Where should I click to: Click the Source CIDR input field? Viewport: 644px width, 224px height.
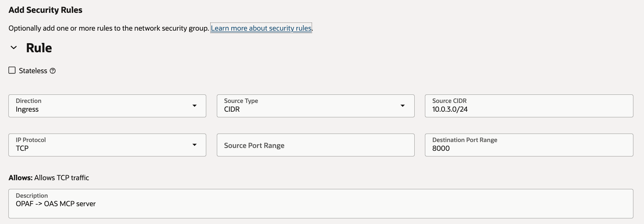pos(529,106)
